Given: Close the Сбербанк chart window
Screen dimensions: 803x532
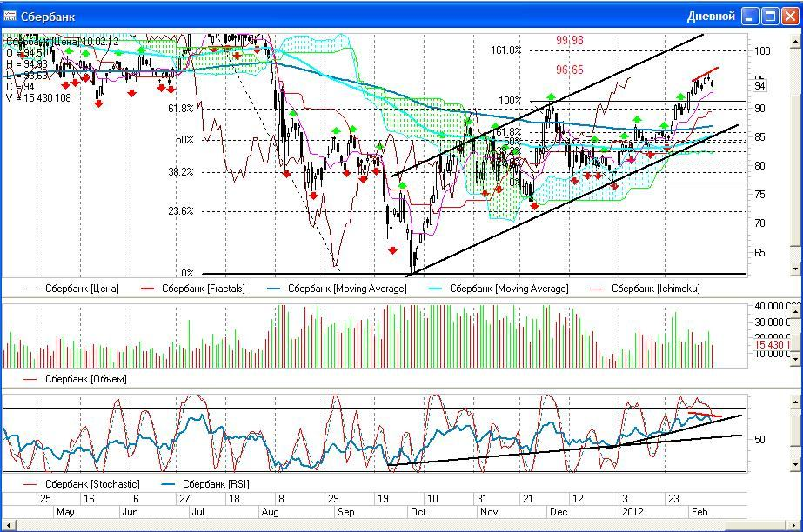Looking at the screenshot, I should (x=790, y=17).
